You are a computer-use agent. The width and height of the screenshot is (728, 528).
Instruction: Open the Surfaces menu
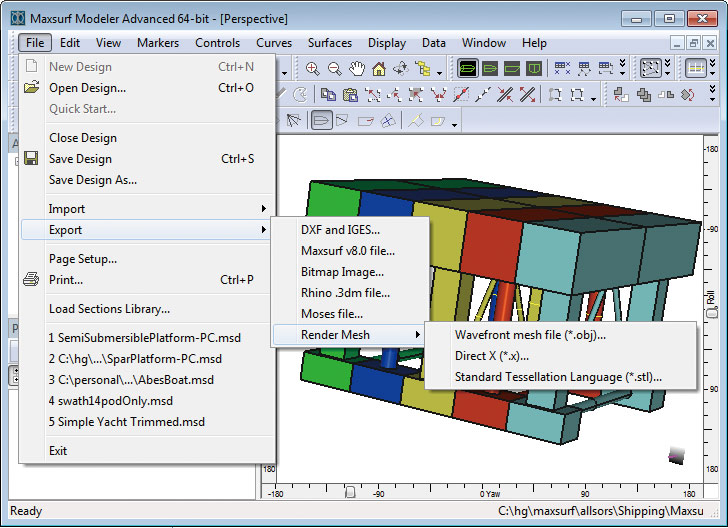tap(330, 43)
